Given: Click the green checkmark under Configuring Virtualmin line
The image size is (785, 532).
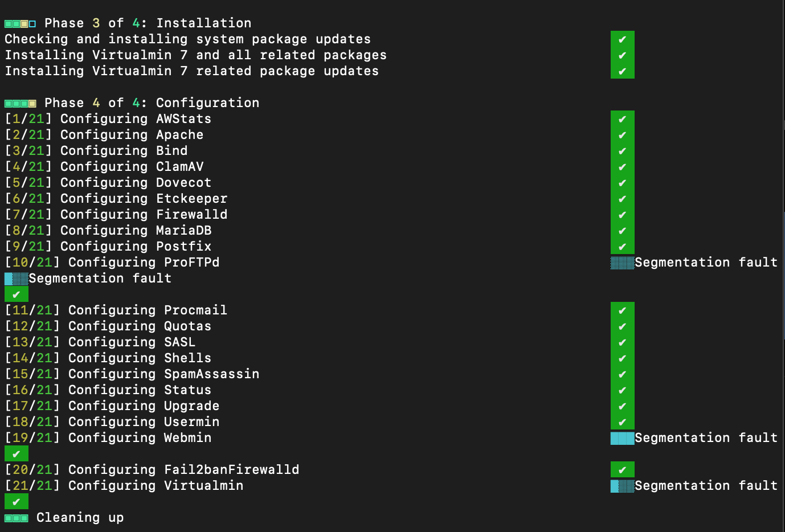Looking at the screenshot, I should click(16, 502).
